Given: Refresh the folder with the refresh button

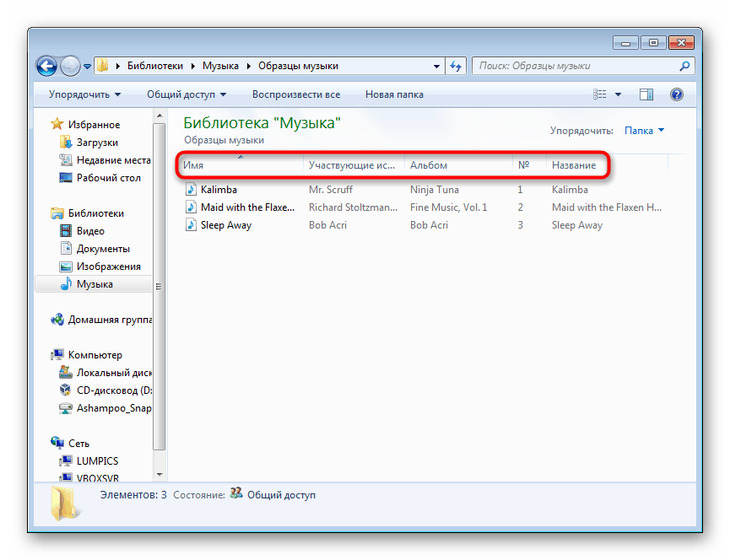Looking at the screenshot, I should click(456, 66).
